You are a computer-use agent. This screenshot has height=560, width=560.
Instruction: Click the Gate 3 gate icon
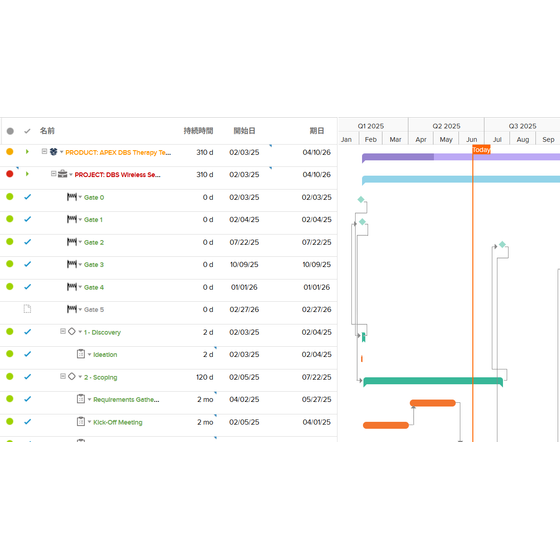tap(72, 264)
